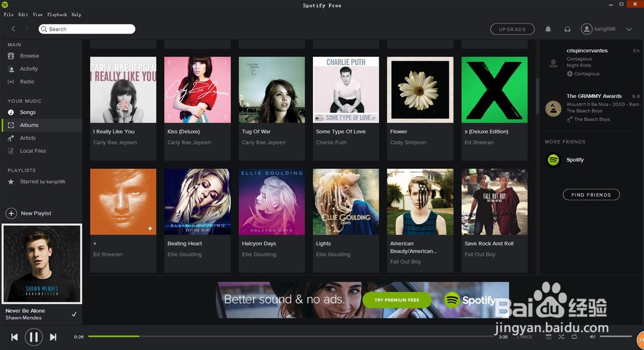Open Starred by kangli96 playlist

(41, 181)
